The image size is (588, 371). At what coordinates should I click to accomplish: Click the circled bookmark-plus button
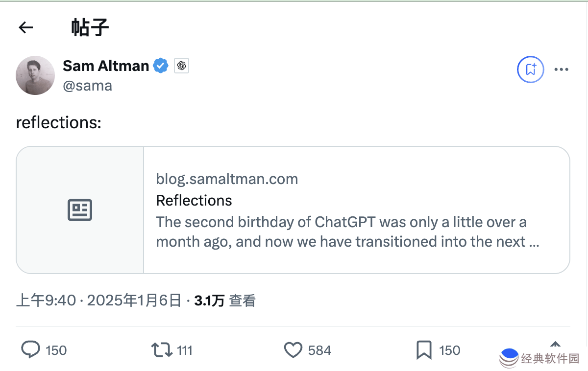(531, 70)
